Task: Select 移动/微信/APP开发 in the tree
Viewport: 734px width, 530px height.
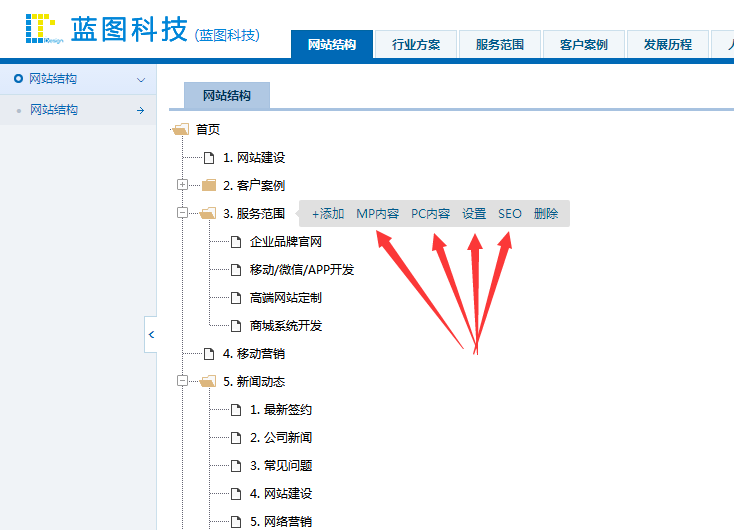Action: pos(302,270)
